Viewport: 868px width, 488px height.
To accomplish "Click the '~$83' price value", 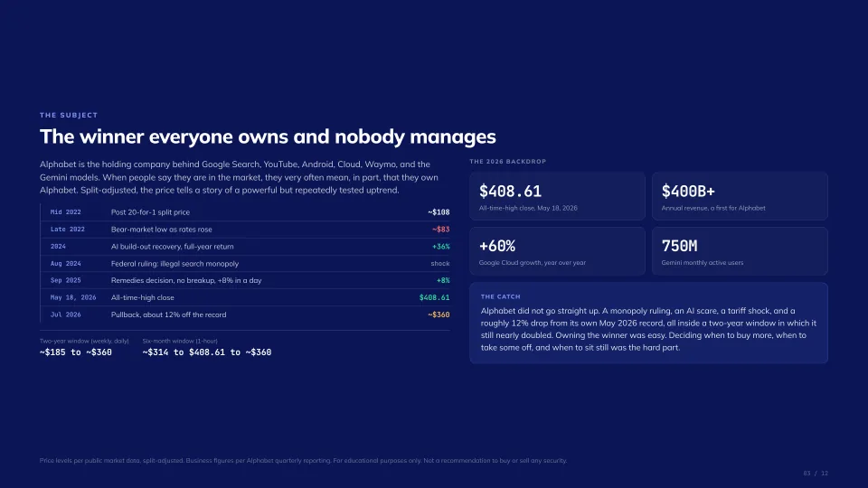I will 440,229.
